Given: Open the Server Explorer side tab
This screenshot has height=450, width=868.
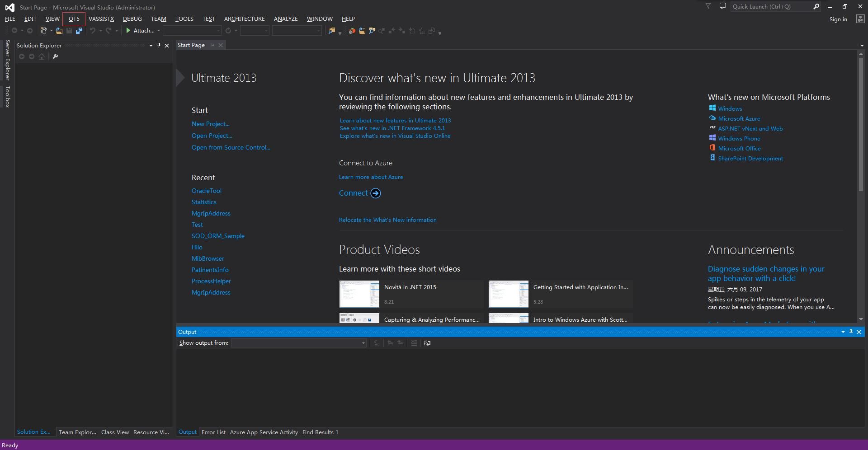Looking at the screenshot, I should 7,60.
